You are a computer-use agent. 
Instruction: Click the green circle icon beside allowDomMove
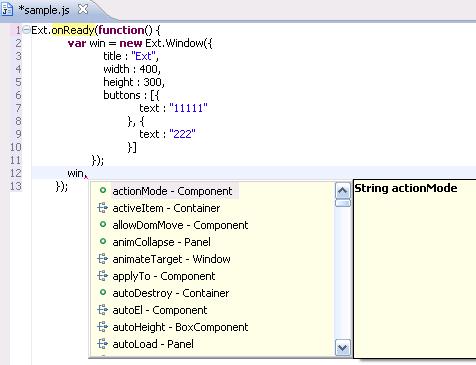(x=103, y=224)
